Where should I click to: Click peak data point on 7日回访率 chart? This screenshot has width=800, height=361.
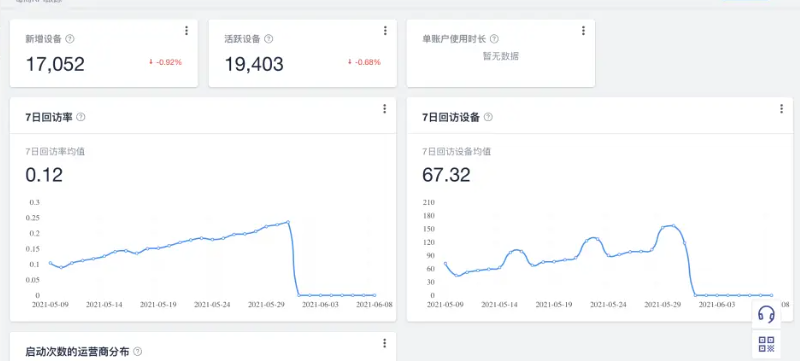288,222
